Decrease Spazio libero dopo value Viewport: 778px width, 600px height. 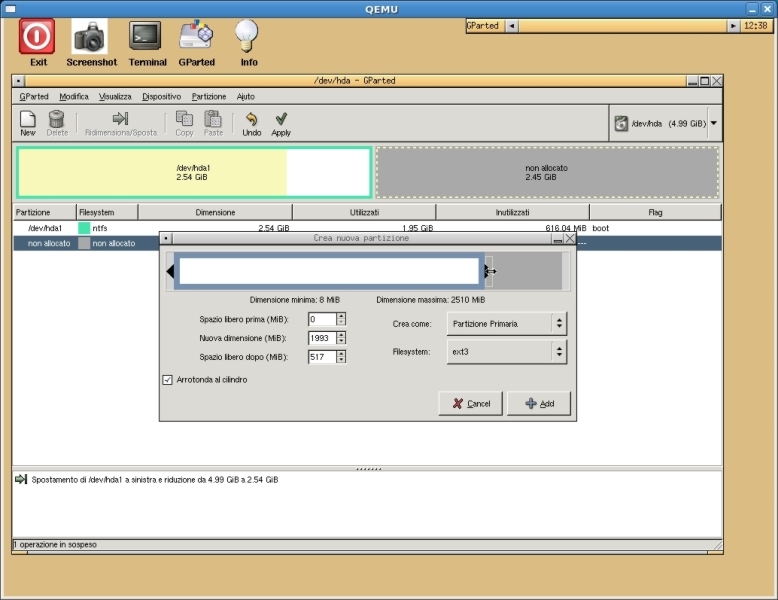[341, 360]
